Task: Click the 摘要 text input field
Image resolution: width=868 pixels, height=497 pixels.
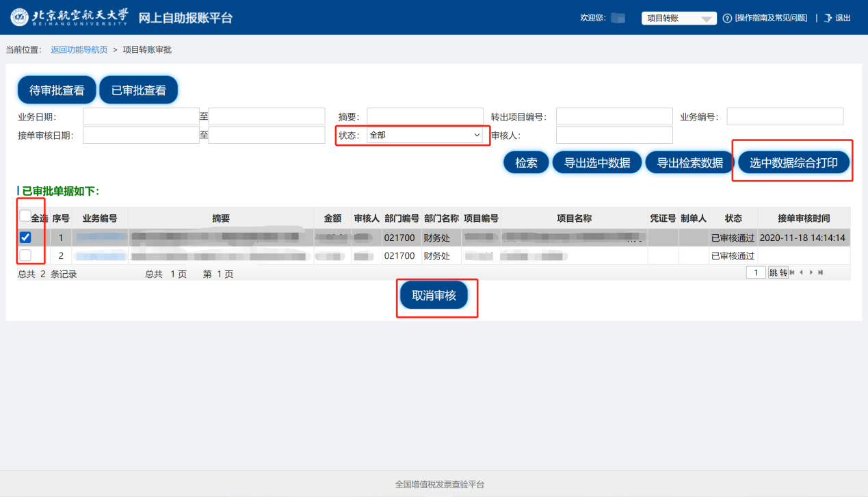Action: pos(425,116)
